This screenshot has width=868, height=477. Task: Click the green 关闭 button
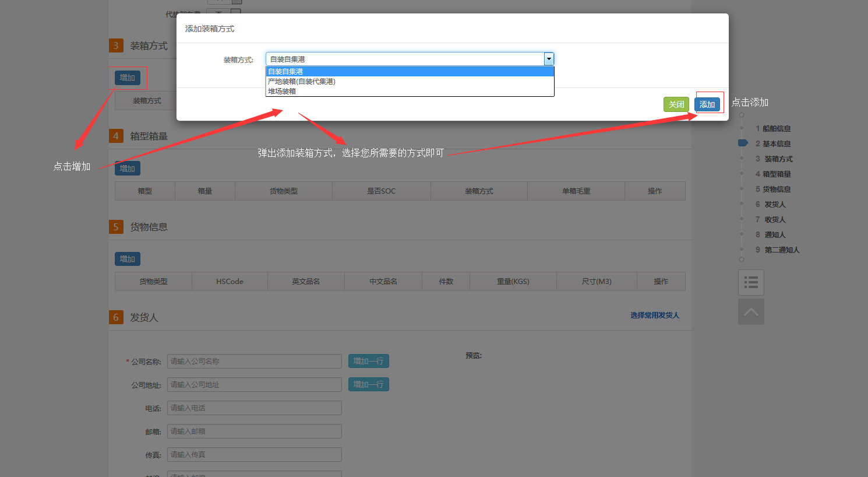(x=676, y=104)
